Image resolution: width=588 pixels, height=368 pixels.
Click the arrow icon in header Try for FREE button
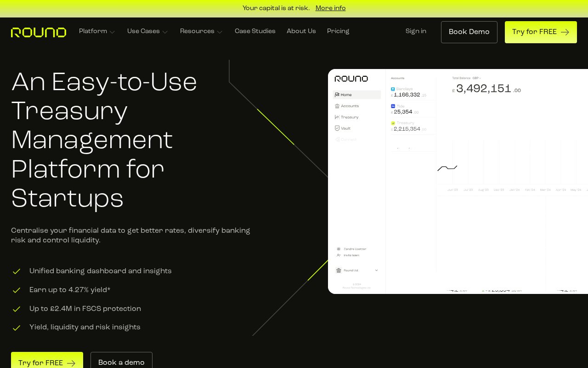pyautogui.click(x=565, y=32)
